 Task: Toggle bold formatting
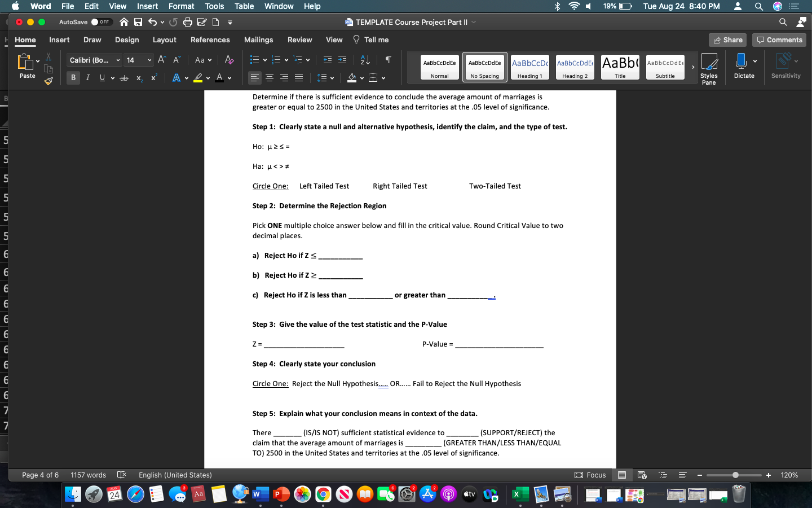[x=73, y=78]
